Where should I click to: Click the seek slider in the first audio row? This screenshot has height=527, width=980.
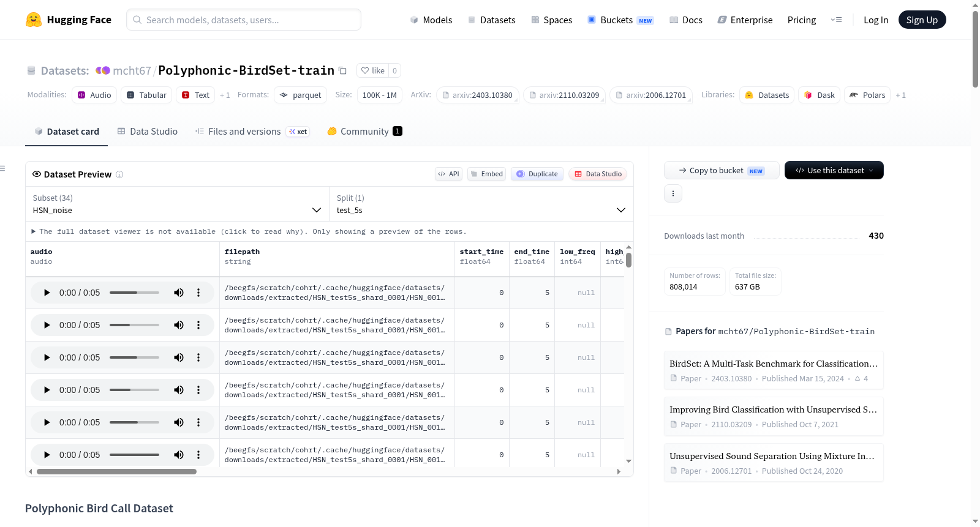(134, 293)
